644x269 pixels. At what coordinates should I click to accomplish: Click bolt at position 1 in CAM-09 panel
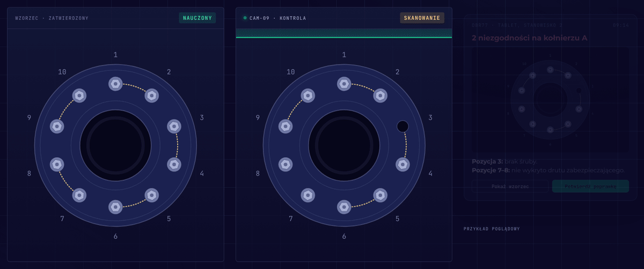[x=344, y=83]
